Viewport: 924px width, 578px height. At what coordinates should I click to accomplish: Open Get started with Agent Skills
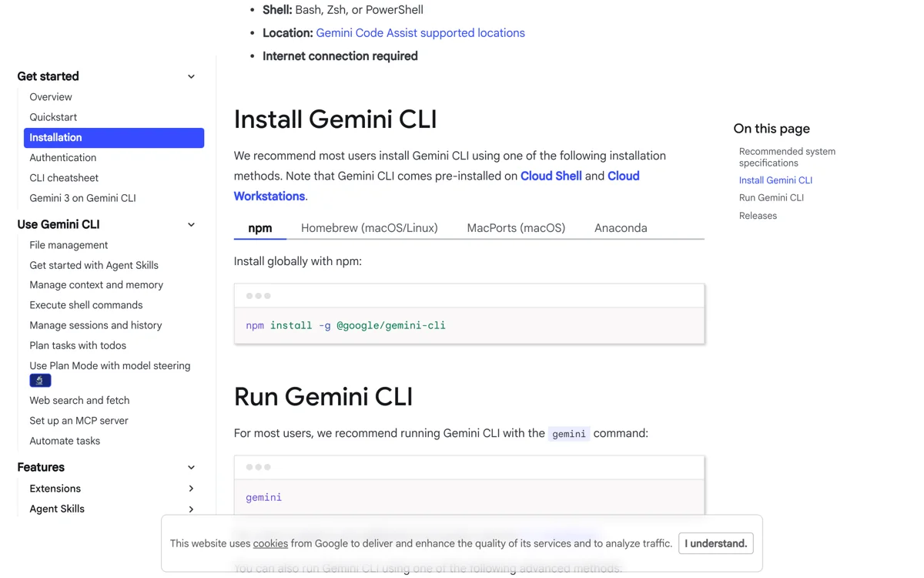pos(94,265)
